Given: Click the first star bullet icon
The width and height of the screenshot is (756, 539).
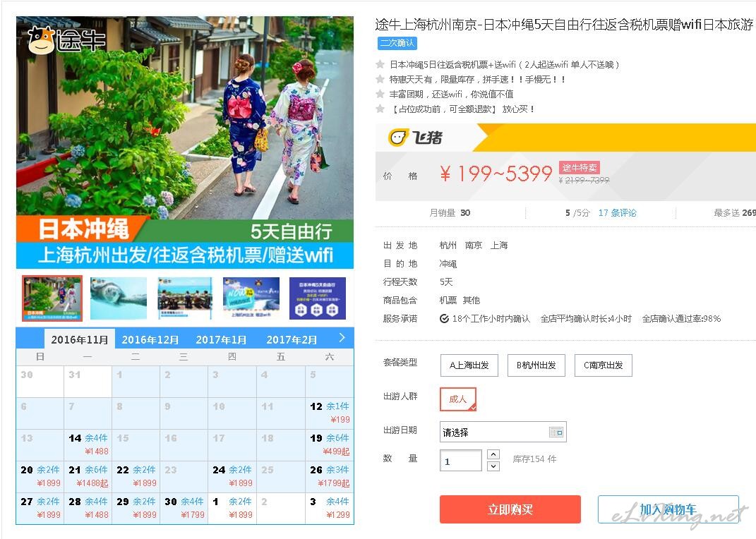Looking at the screenshot, I should (380, 64).
